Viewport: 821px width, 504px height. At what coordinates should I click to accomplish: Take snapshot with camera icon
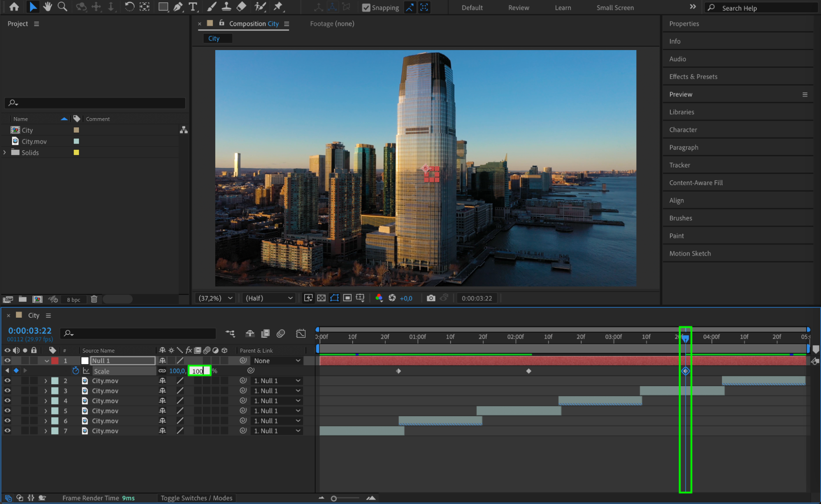(x=430, y=298)
